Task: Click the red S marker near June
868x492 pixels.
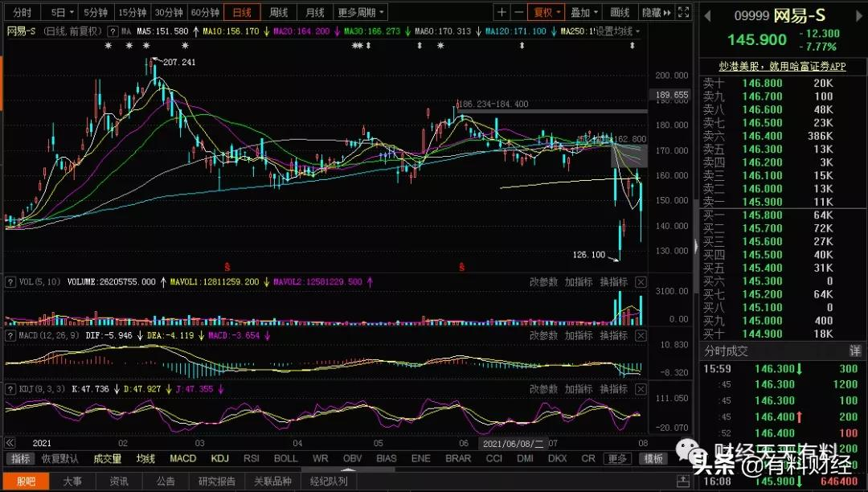Action: (461, 268)
